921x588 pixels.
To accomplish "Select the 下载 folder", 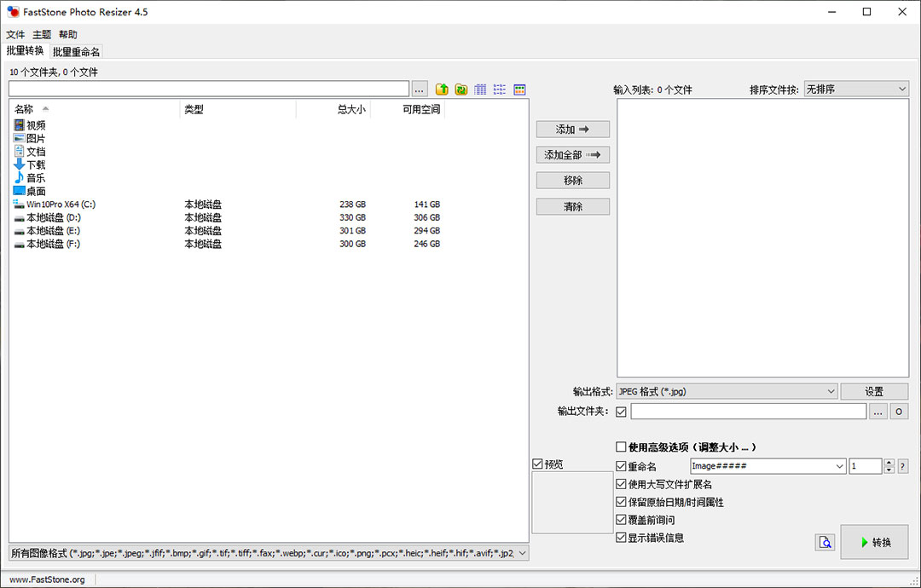I will (x=29, y=165).
